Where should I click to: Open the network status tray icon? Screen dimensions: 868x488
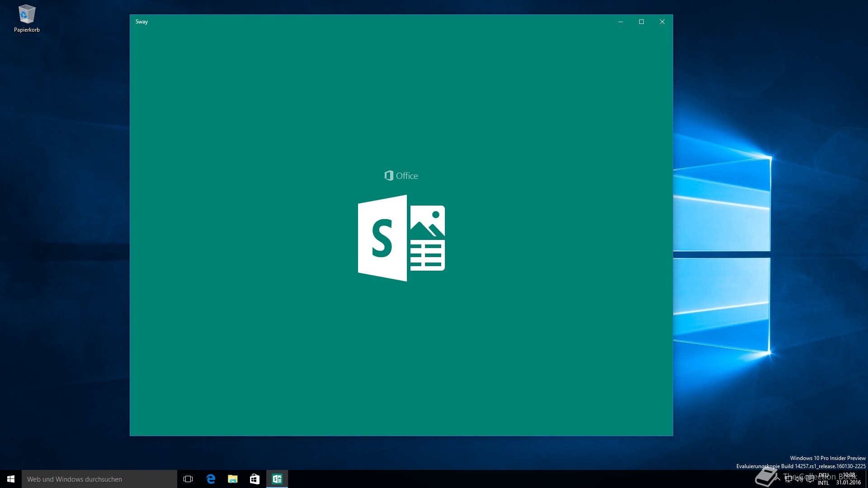tap(788, 479)
